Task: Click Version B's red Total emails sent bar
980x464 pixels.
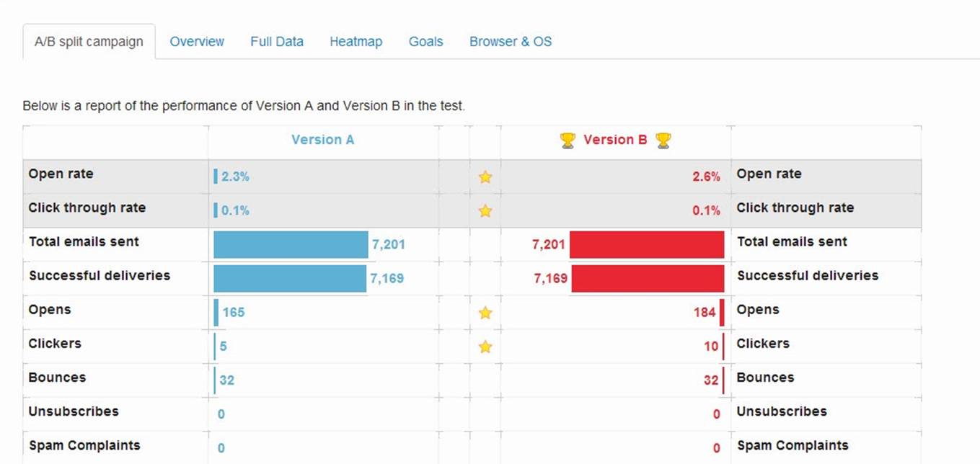Action: tap(647, 245)
